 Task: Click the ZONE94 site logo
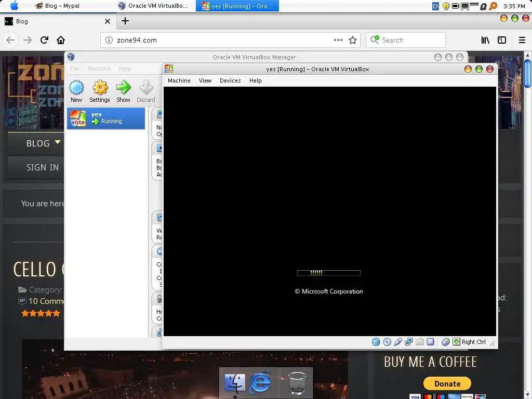click(36, 87)
